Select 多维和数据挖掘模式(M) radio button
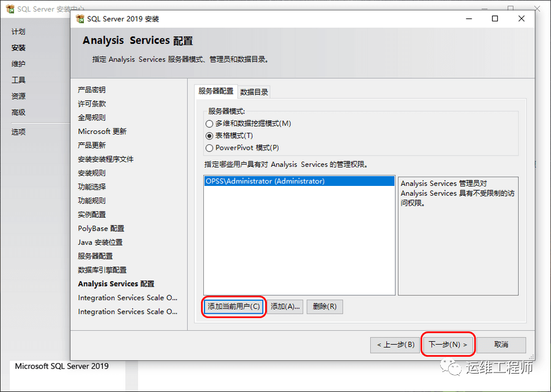Image resolution: width=551 pixels, height=392 pixels. pyautogui.click(x=209, y=124)
